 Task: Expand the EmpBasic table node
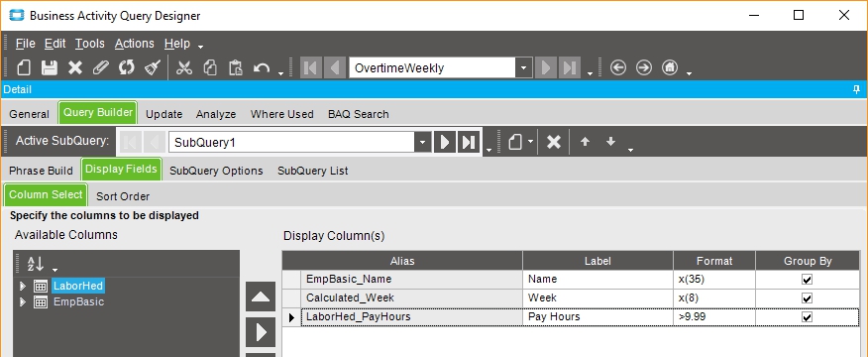tap(23, 302)
